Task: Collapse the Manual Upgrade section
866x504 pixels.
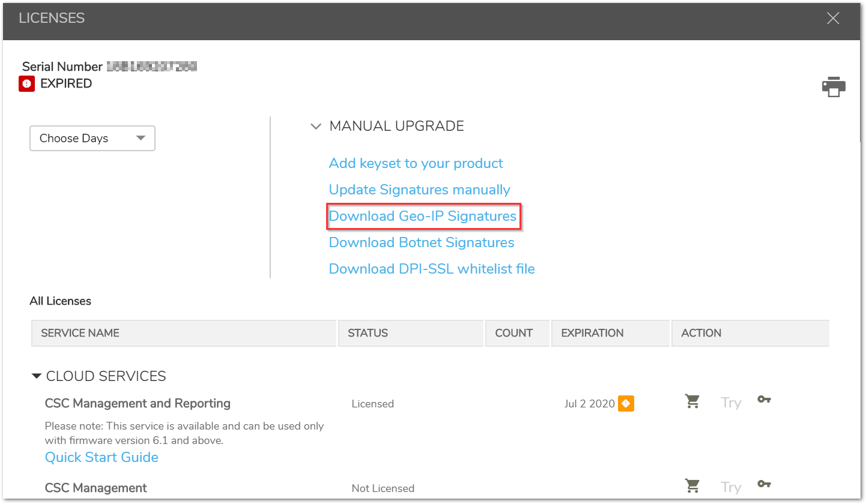Action: pyautogui.click(x=315, y=127)
